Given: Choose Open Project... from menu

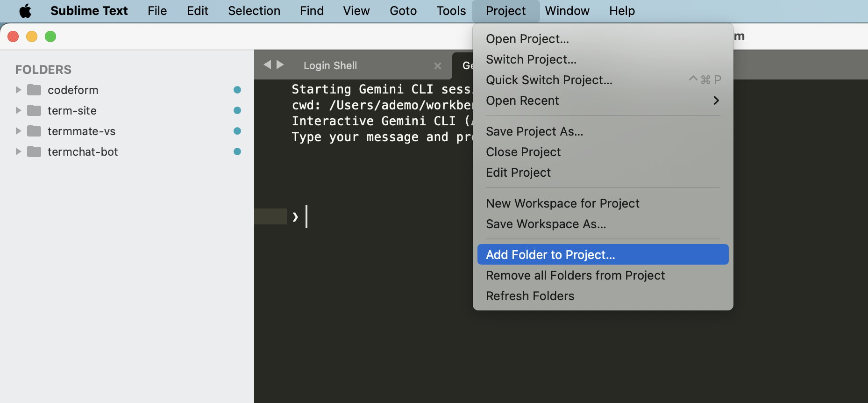Looking at the screenshot, I should coord(603,39).
